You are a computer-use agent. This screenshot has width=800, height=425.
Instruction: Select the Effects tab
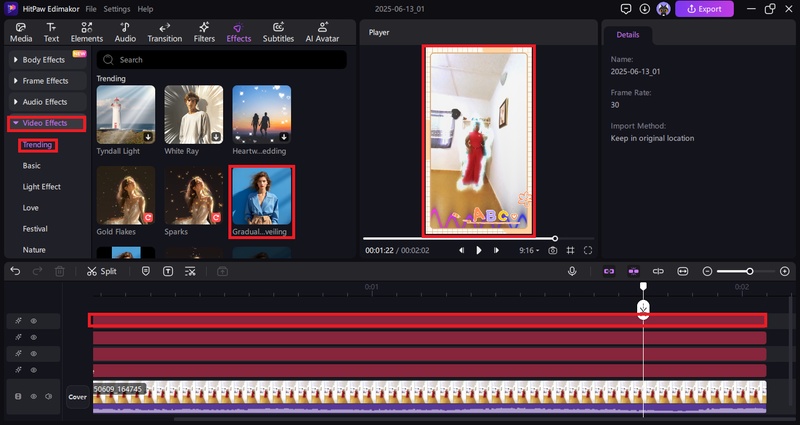[239, 32]
